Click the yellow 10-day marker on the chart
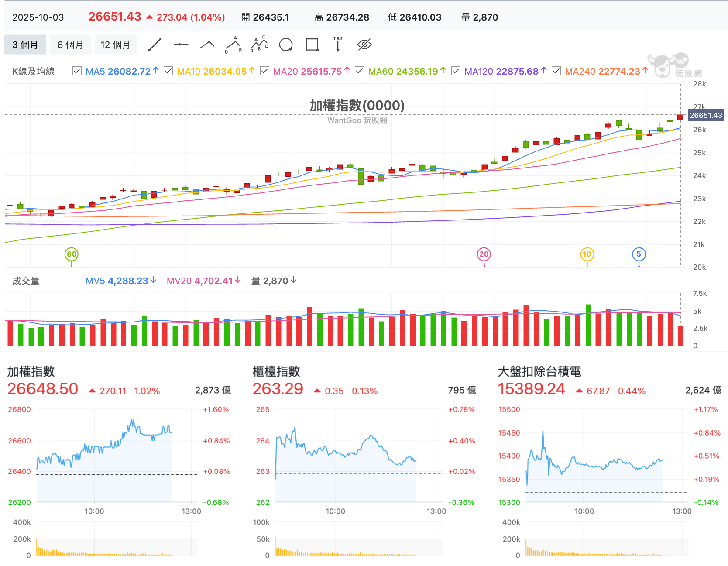Image resolution: width=728 pixels, height=566 pixels. (587, 254)
